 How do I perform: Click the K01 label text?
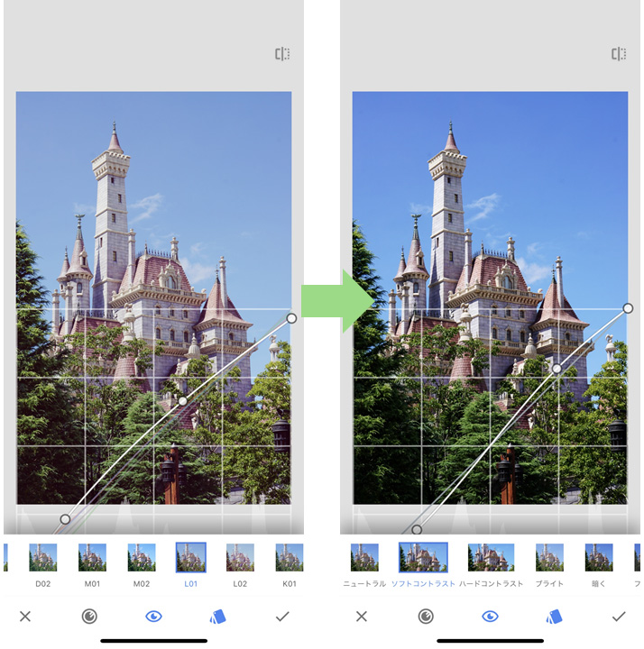(x=290, y=584)
